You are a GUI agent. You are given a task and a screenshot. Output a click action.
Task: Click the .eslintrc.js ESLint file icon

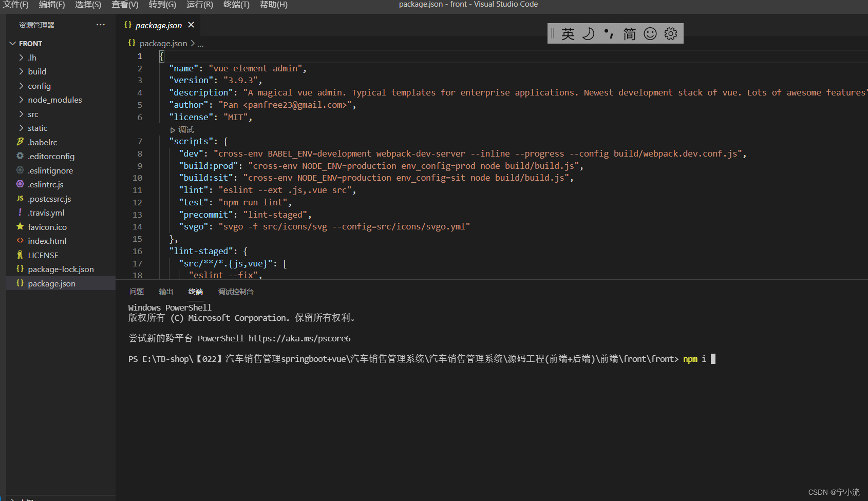[x=20, y=184]
